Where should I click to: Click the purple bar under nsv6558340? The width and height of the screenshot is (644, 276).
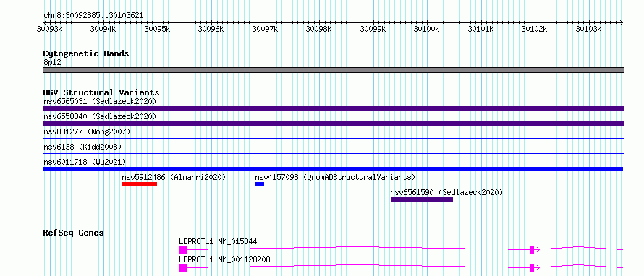333,124
